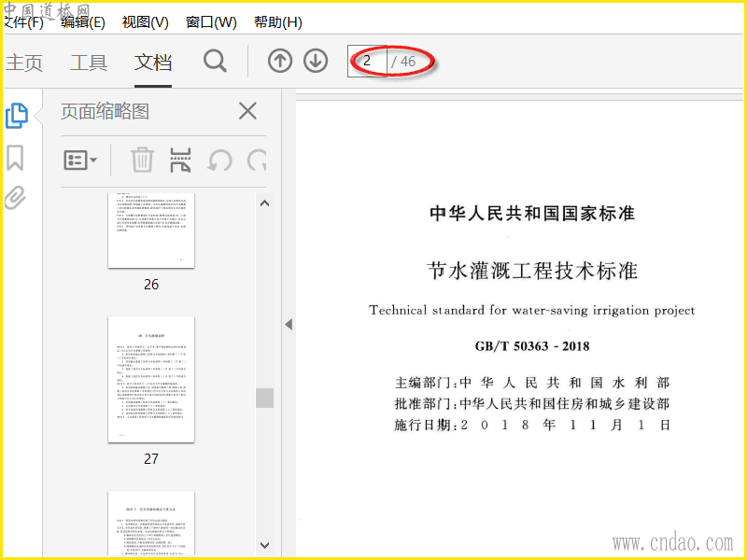
Task: Open the bookmarks panel icon
Action: pyautogui.click(x=15, y=158)
